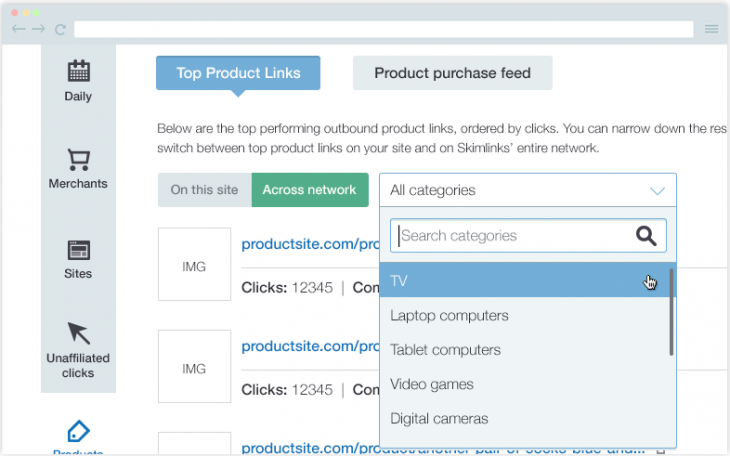Open the Daily calendar icon
The height and width of the screenshot is (456, 730).
point(78,72)
